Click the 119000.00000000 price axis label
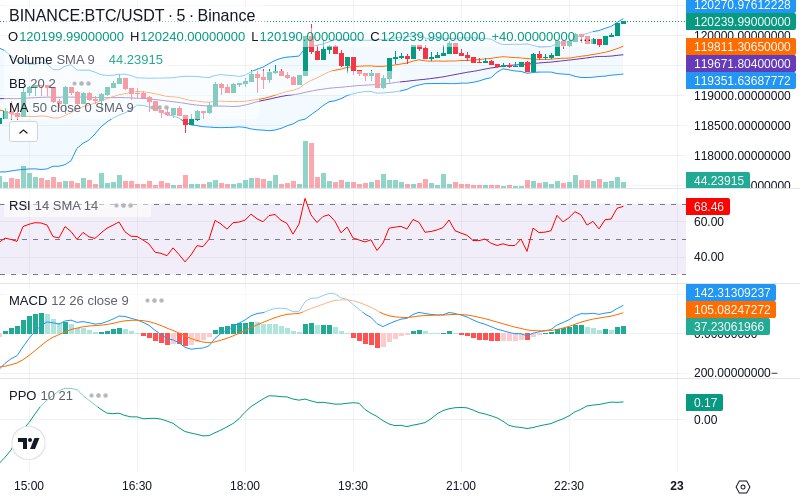This screenshot has width=800, height=500. pyautogui.click(x=742, y=96)
